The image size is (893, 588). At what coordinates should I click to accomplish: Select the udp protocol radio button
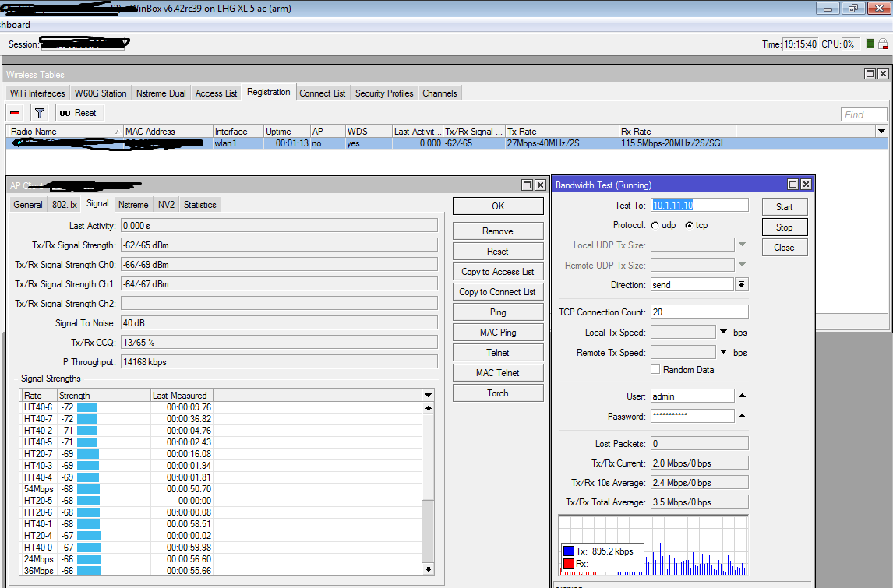pyautogui.click(x=655, y=225)
